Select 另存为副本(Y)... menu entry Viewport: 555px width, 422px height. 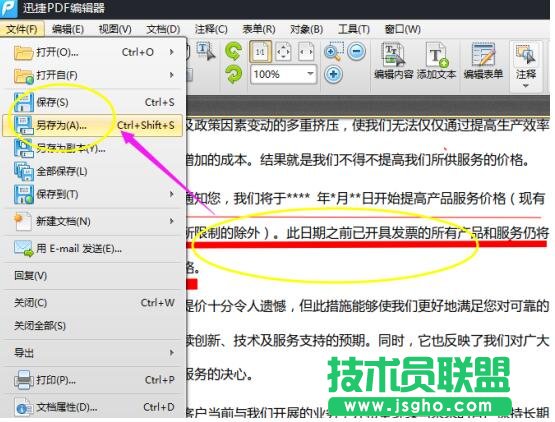(93, 148)
